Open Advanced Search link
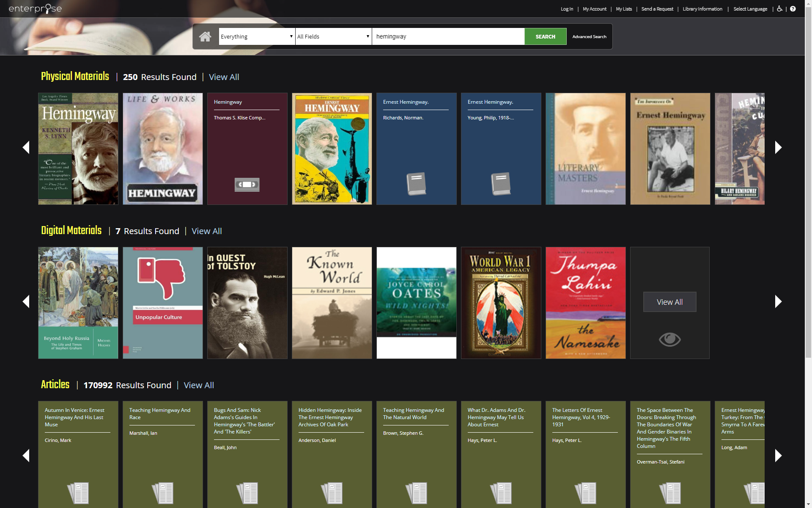 [x=589, y=37]
